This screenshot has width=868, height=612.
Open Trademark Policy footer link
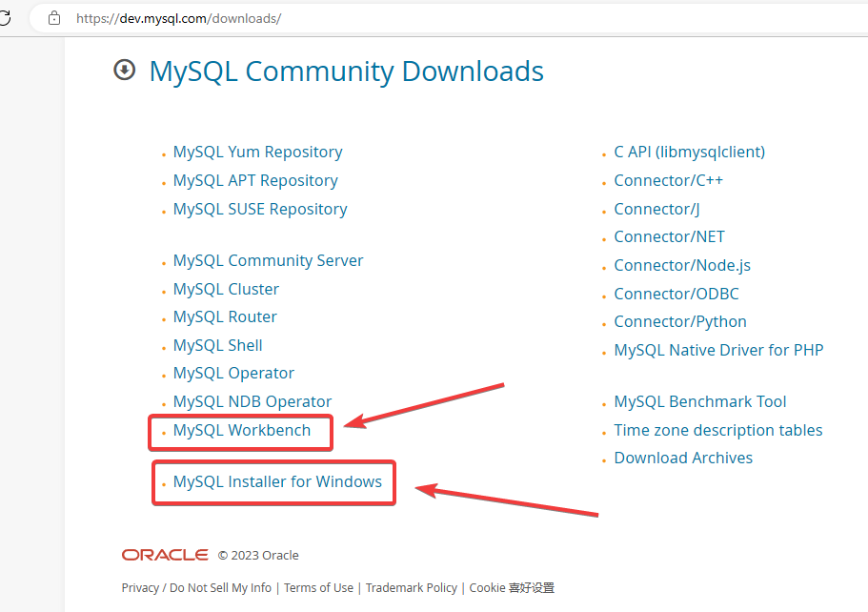pyautogui.click(x=412, y=587)
